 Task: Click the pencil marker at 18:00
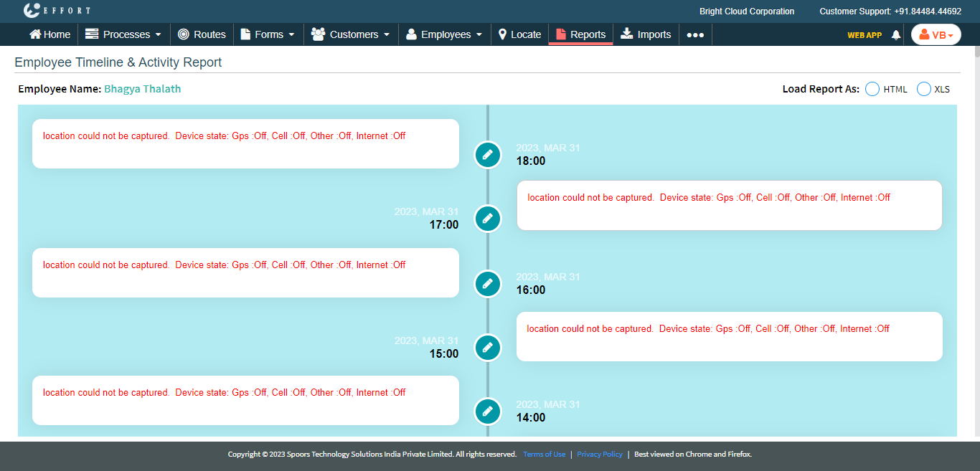point(488,154)
